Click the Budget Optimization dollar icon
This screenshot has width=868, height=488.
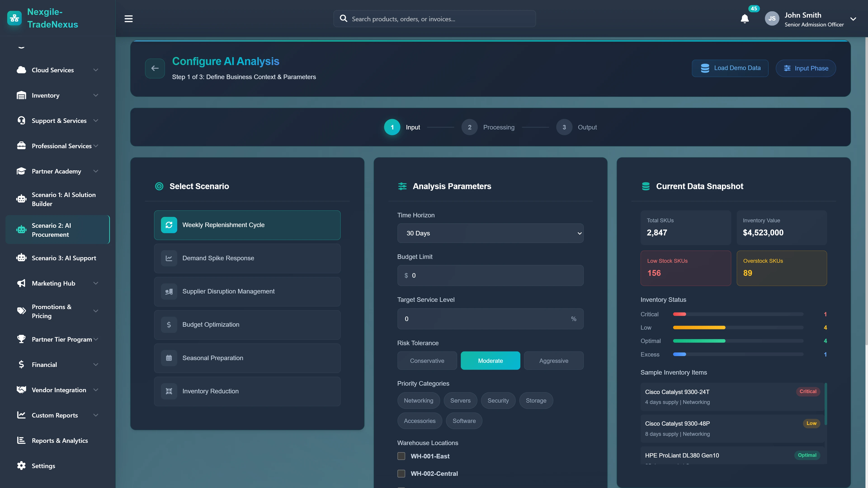pyautogui.click(x=169, y=324)
